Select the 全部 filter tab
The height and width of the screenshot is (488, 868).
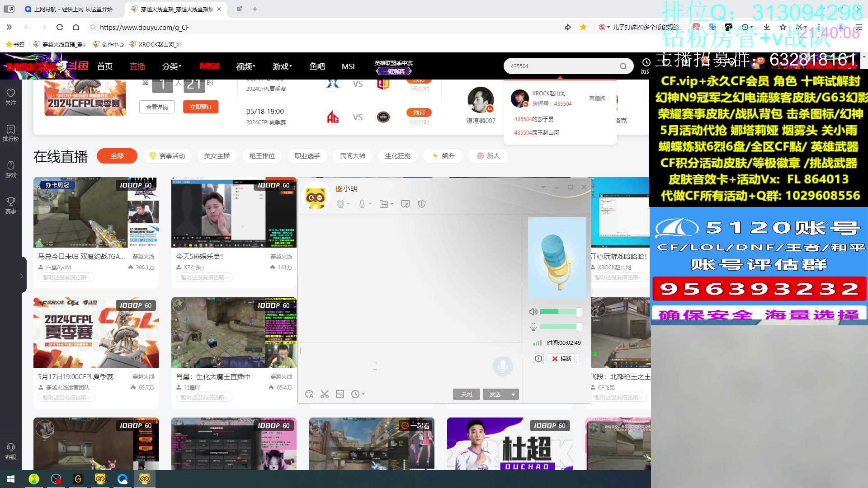click(x=117, y=156)
